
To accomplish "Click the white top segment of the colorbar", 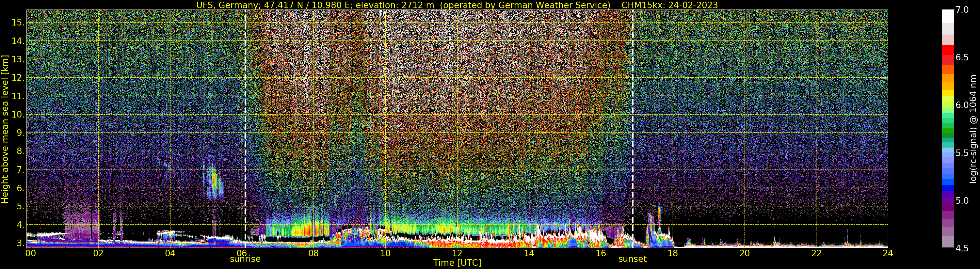I will tap(948, 16).
